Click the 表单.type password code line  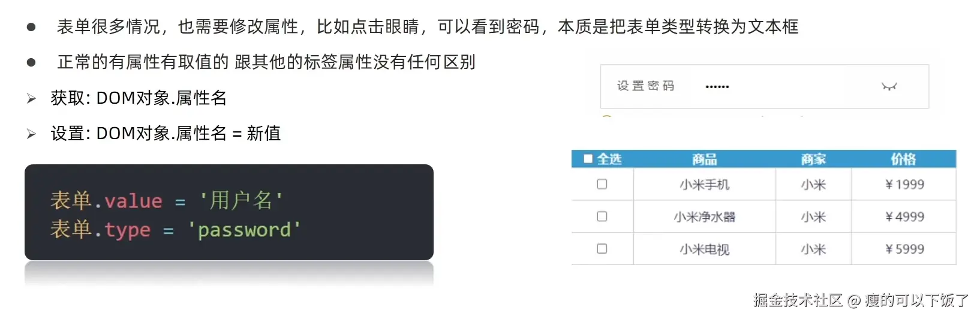coord(176,230)
